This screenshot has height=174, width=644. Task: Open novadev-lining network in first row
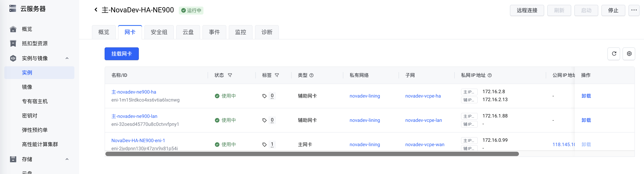[365, 96]
